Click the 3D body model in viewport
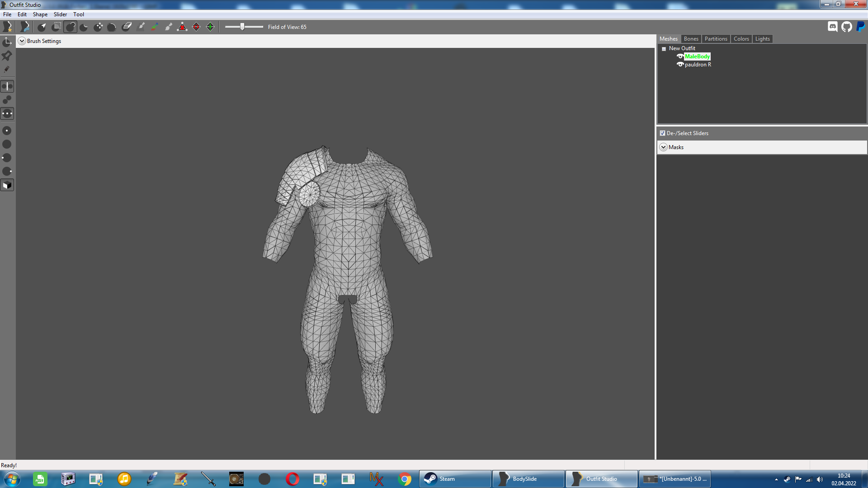This screenshot has height=488, width=868. point(347,280)
